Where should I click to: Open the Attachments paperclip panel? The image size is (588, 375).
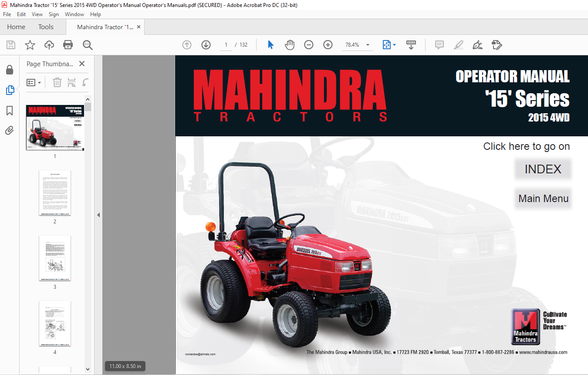click(x=10, y=130)
